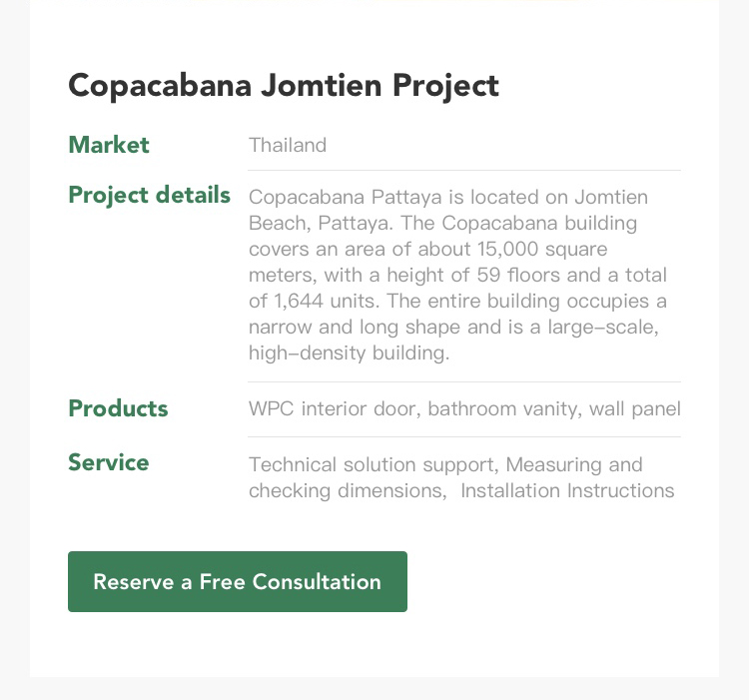The height and width of the screenshot is (700, 749).
Task: Click the Reserve a Free Consultation button
Action: (x=238, y=581)
